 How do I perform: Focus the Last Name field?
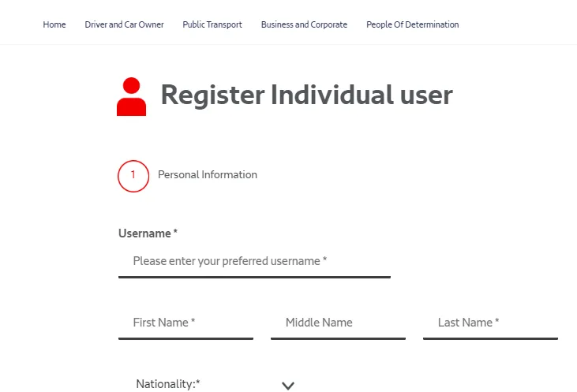[x=490, y=323]
